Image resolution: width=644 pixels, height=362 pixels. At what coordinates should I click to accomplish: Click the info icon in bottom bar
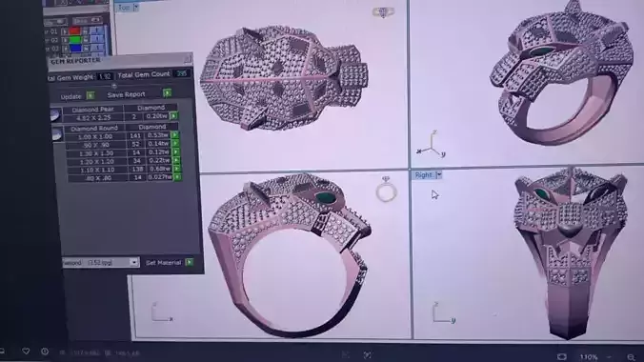(45, 352)
